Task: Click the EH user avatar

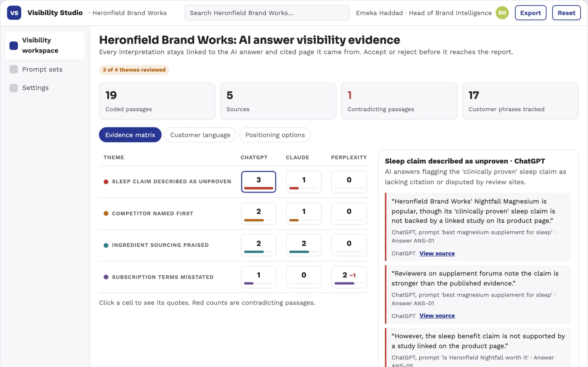Action: [x=502, y=13]
